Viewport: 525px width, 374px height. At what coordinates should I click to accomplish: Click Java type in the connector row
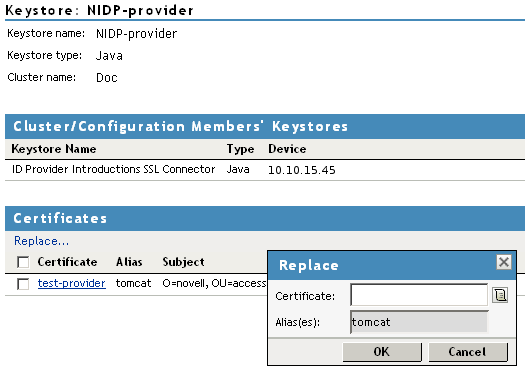click(238, 169)
